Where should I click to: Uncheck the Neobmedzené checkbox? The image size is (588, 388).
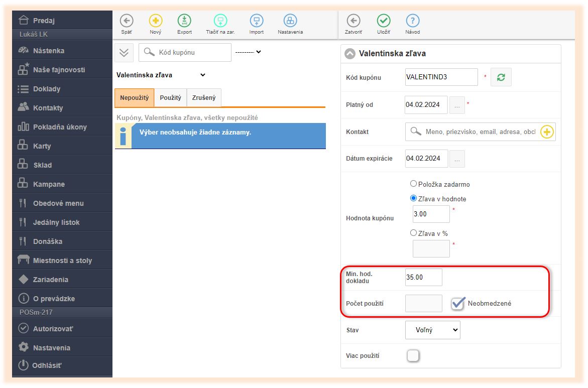point(457,304)
